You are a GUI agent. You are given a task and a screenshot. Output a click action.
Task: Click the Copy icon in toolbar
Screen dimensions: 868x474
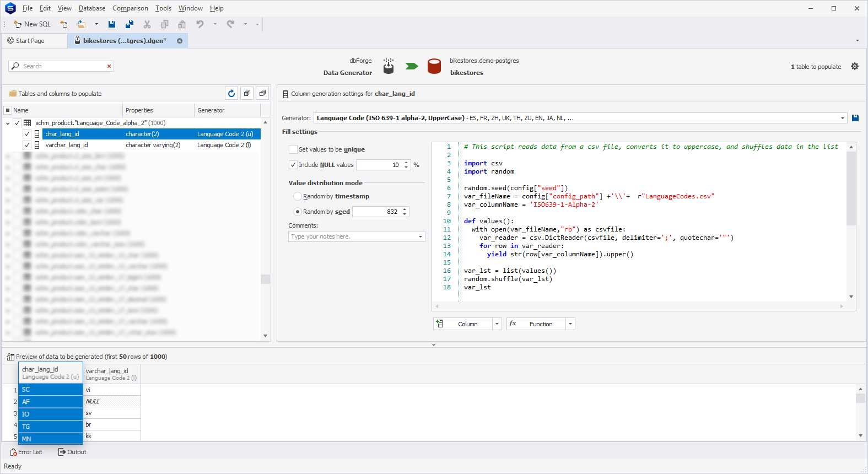tap(165, 24)
